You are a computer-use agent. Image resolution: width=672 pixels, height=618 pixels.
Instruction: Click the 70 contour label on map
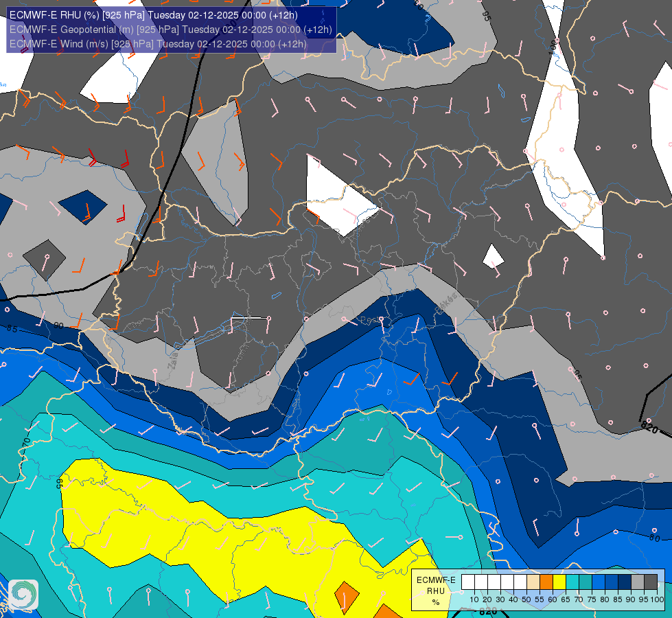tap(27, 442)
